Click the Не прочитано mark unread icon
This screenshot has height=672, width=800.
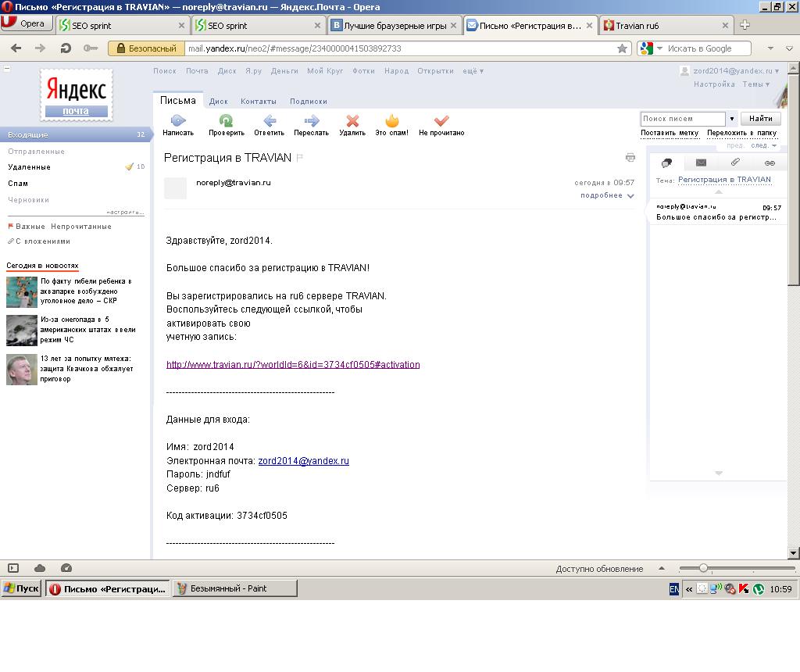pyautogui.click(x=441, y=121)
